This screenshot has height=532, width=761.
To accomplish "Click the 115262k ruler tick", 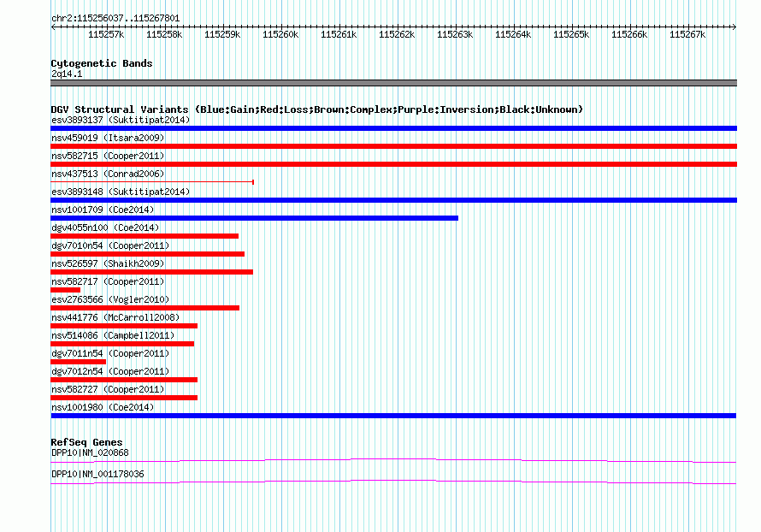I will [397, 34].
